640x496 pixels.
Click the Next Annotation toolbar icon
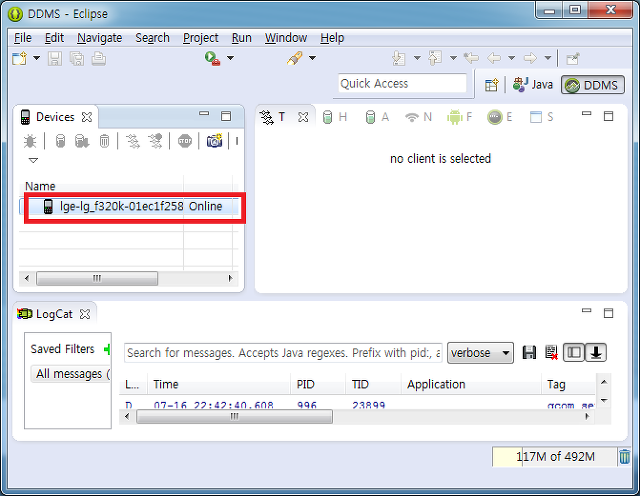coord(398,58)
